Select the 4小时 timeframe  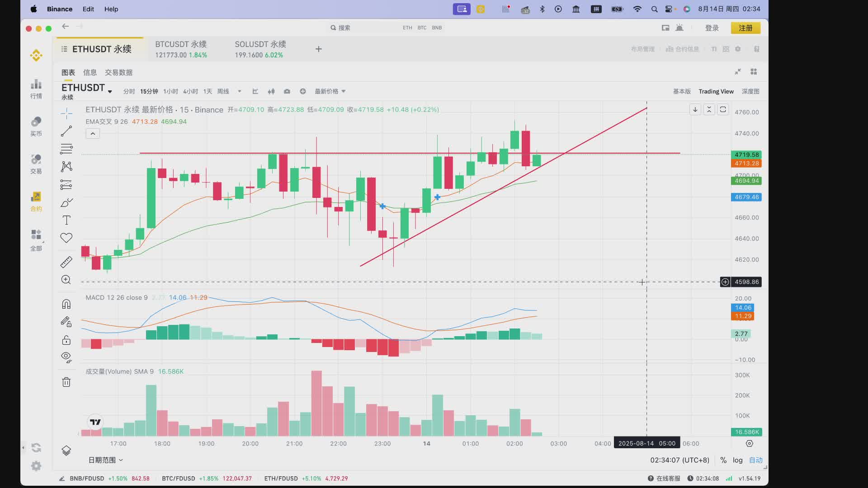pos(190,91)
